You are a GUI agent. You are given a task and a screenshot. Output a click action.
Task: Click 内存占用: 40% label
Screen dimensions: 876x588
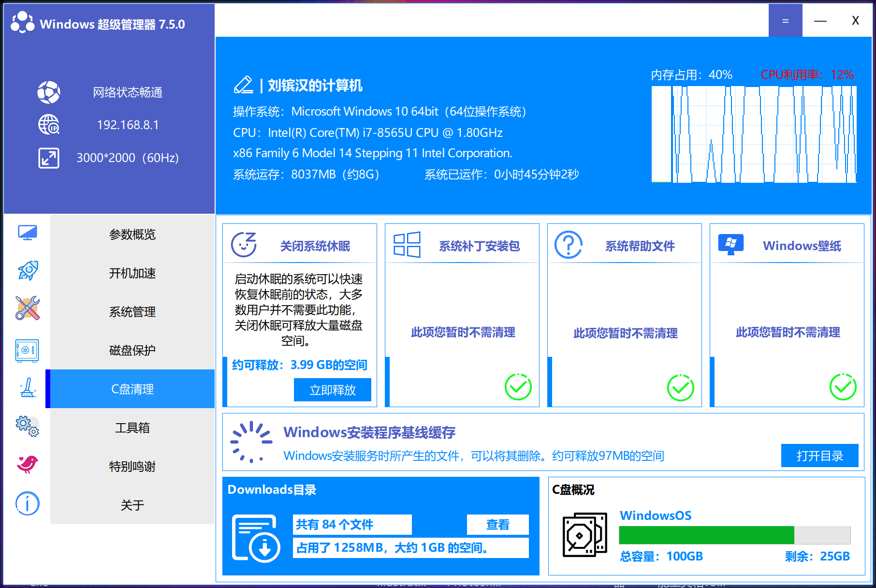692,75
